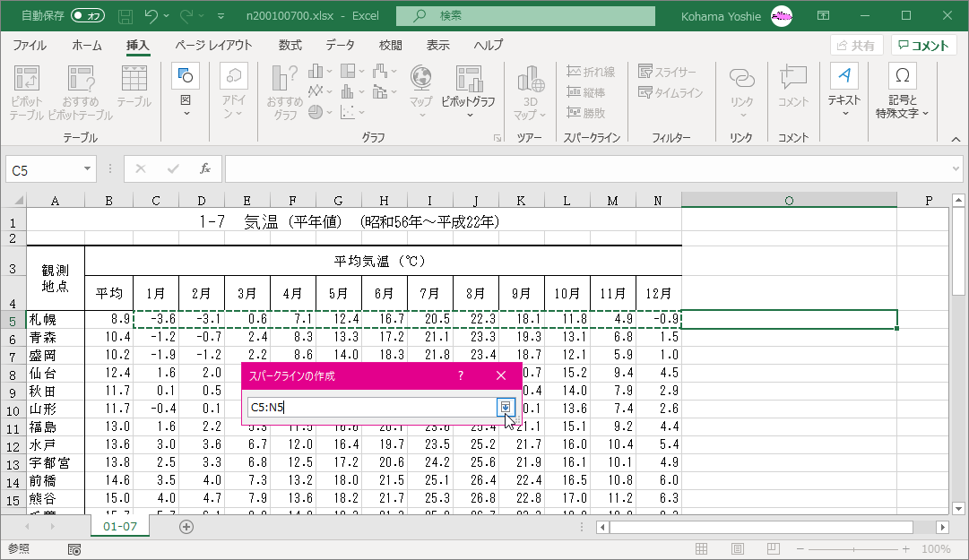The height and width of the screenshot is (560, 969).
Task: Expand the ピボットグラフ dropdown
Action: coord(469,115)
